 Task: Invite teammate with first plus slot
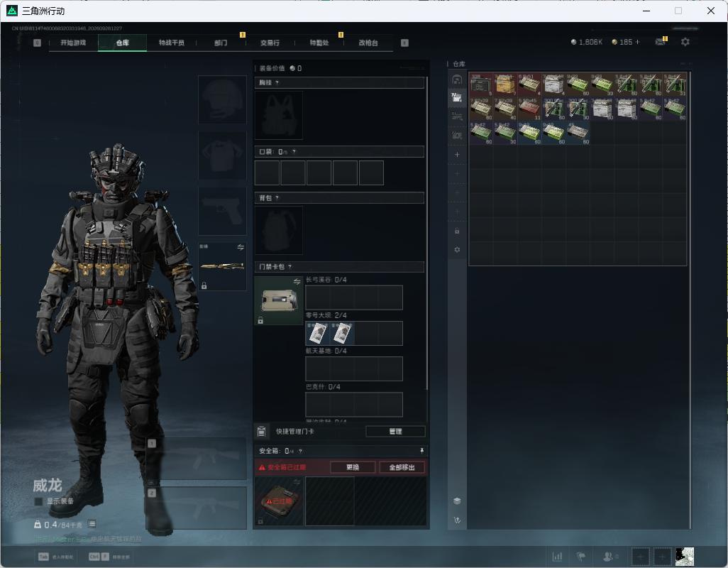pos(640,557)
